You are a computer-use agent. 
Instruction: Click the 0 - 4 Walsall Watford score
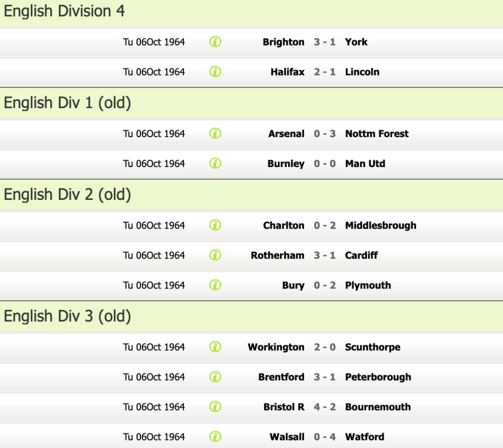[x=325, y=437]
